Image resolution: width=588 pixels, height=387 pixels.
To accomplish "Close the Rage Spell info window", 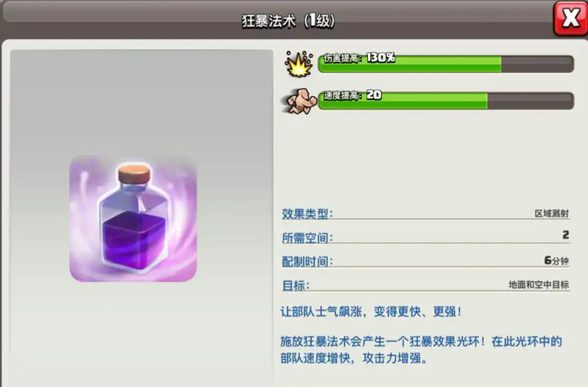I will 571,18.
